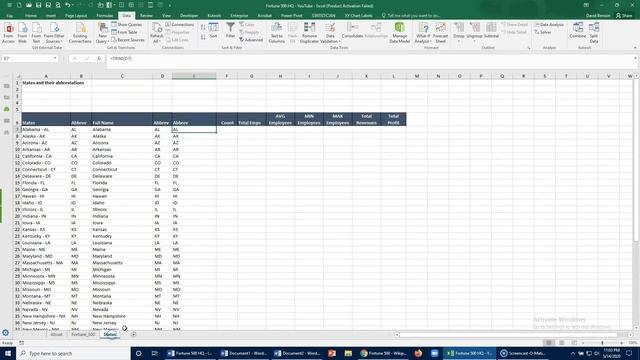640x360 pixels.
Task: Click Remove Duplicates
Action: (x=309, y=33)
